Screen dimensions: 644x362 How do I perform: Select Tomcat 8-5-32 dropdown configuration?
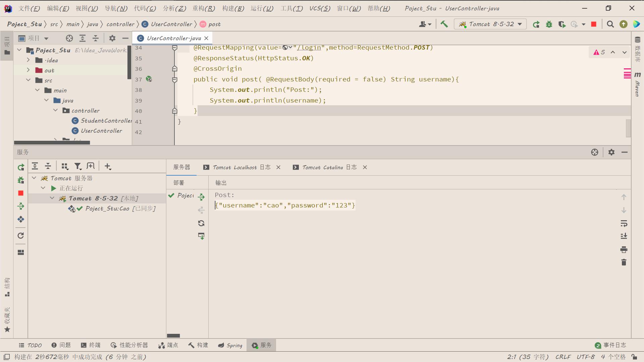pos(491,23)
